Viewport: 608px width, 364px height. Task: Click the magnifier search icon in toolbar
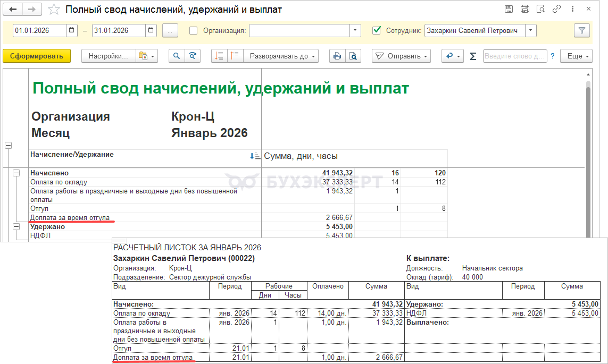[177, 56]
